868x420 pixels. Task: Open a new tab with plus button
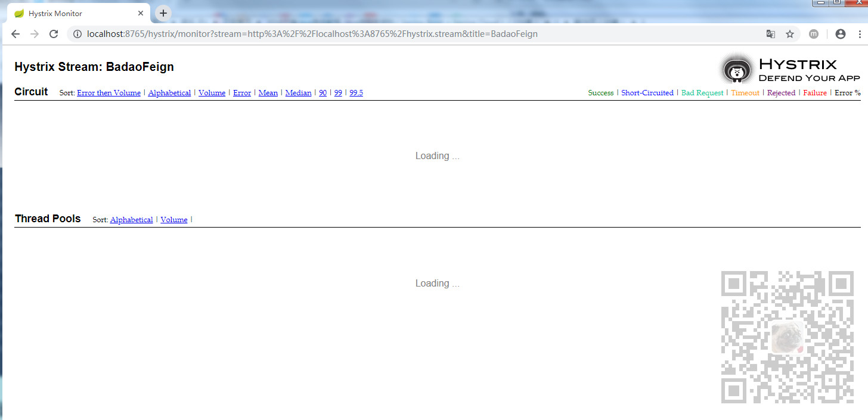pos(163,13)
